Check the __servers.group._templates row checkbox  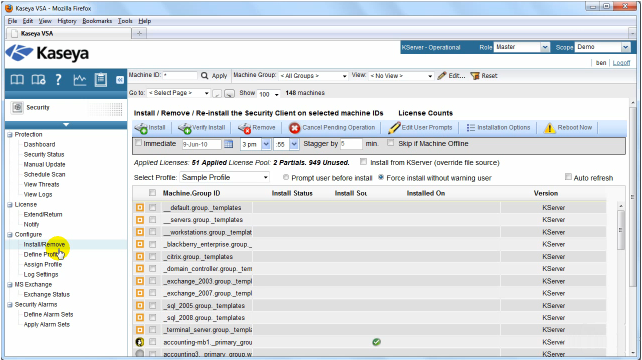[x=152, y=220]
